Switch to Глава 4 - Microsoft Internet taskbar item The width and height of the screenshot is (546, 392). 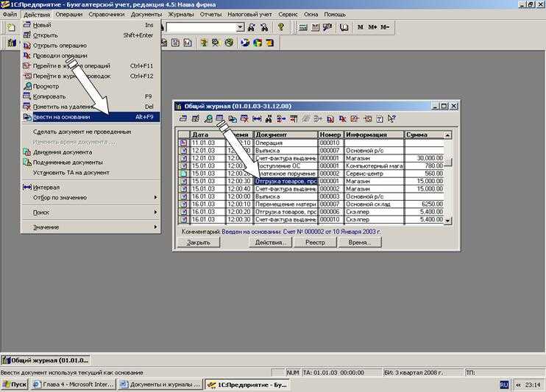click(73, 385)
